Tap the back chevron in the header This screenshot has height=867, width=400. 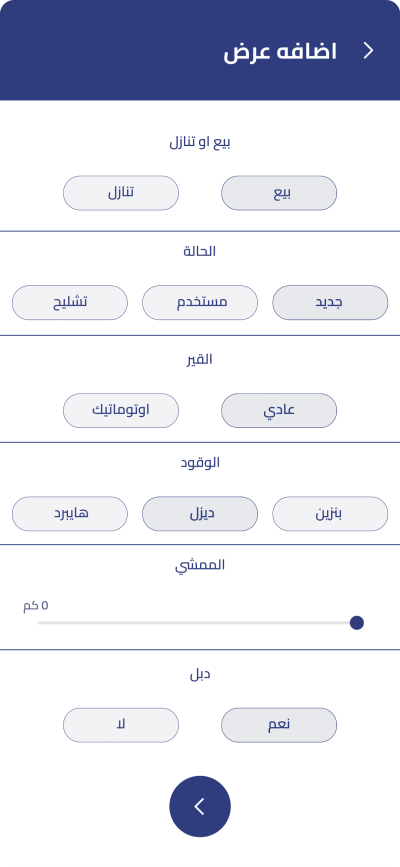point(368,51)
